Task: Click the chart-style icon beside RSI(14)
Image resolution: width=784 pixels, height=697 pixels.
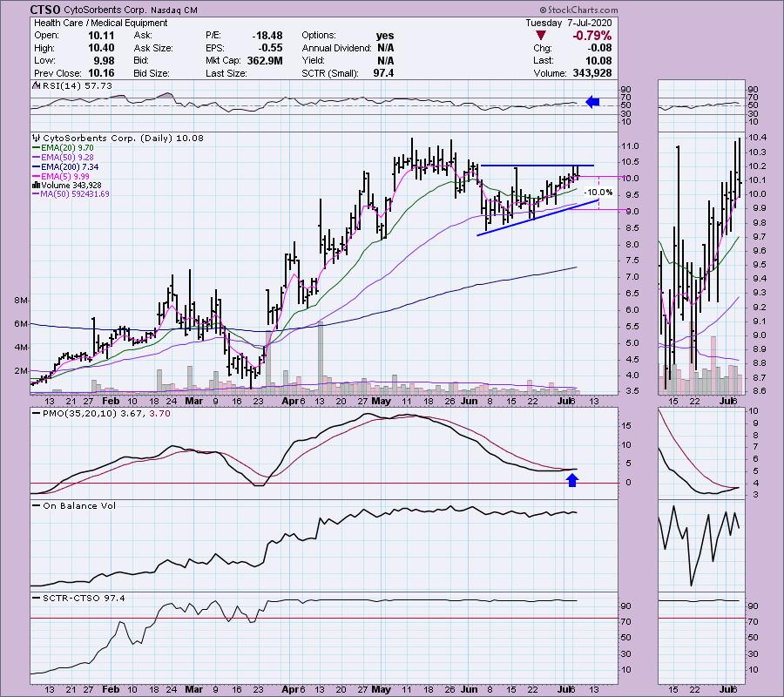Action: tap(36, 85)
